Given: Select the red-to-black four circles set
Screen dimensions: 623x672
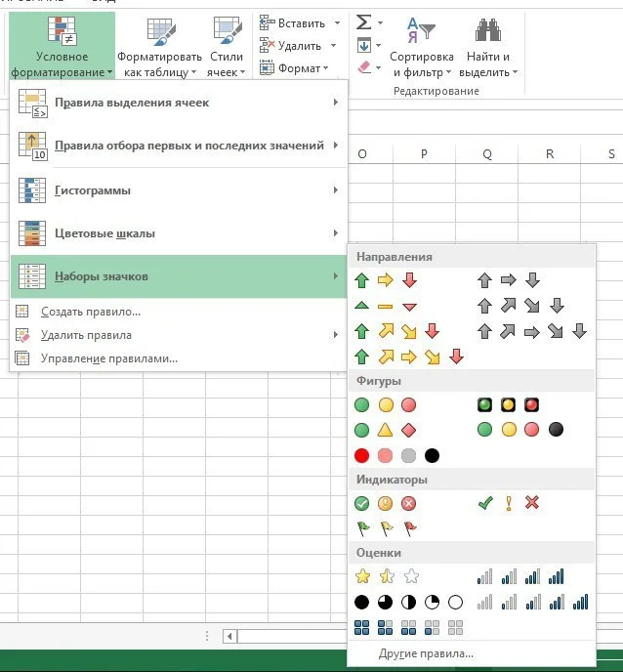Looking at the screenshot, I should click(396, 456).
